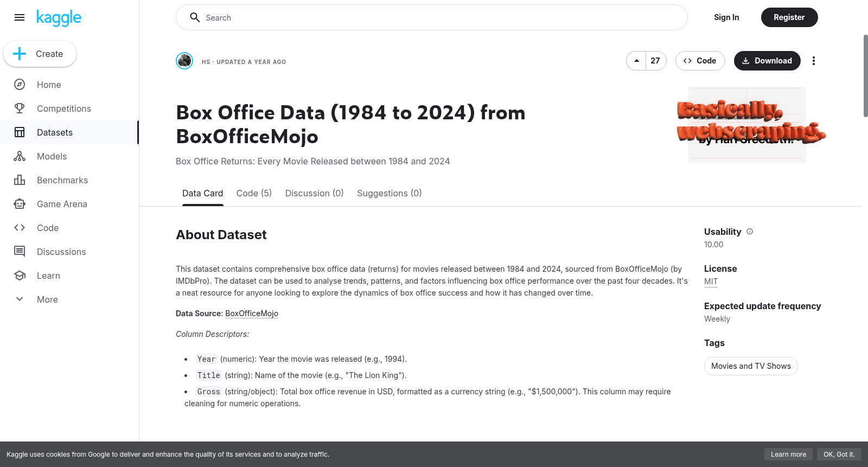Click the Register button

coord(789,17)
